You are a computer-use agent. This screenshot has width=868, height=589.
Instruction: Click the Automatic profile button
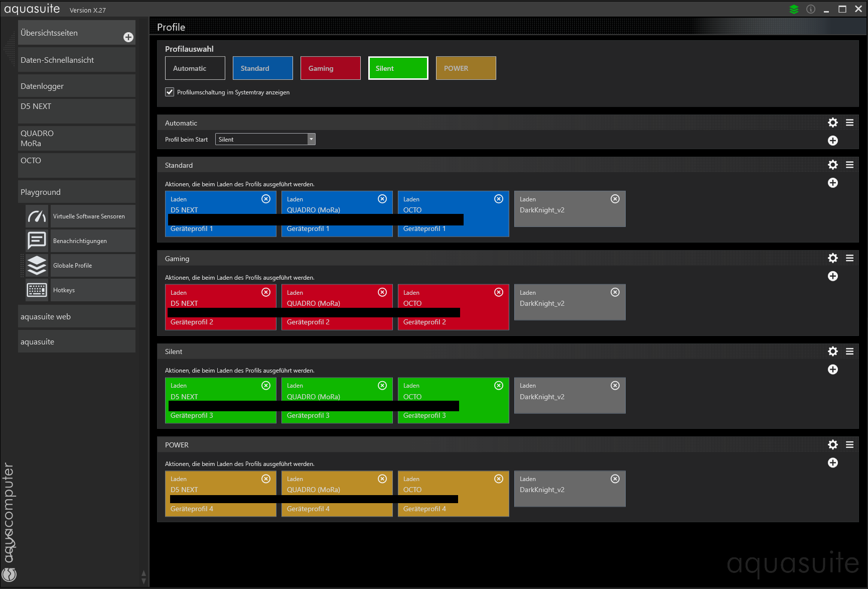pyautogui.click(x=195, y=68)
